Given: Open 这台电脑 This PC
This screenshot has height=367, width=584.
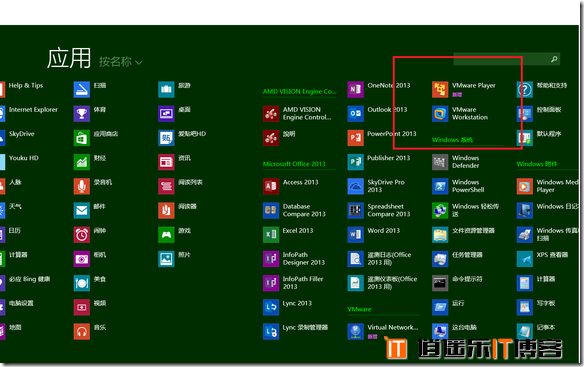Looking at the screenshot, I should 455,331.
